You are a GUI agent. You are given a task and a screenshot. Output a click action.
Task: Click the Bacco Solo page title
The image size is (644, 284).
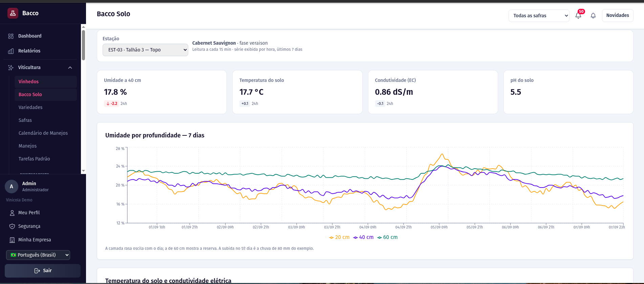113,14
